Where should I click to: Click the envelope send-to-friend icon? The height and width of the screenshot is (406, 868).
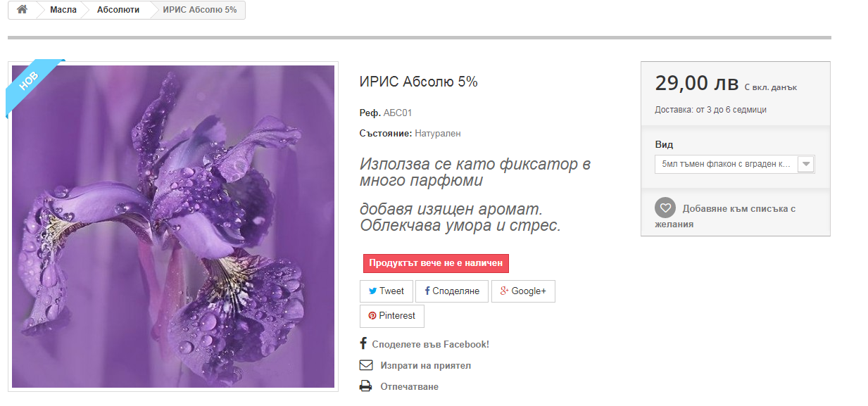coord(366,365)
